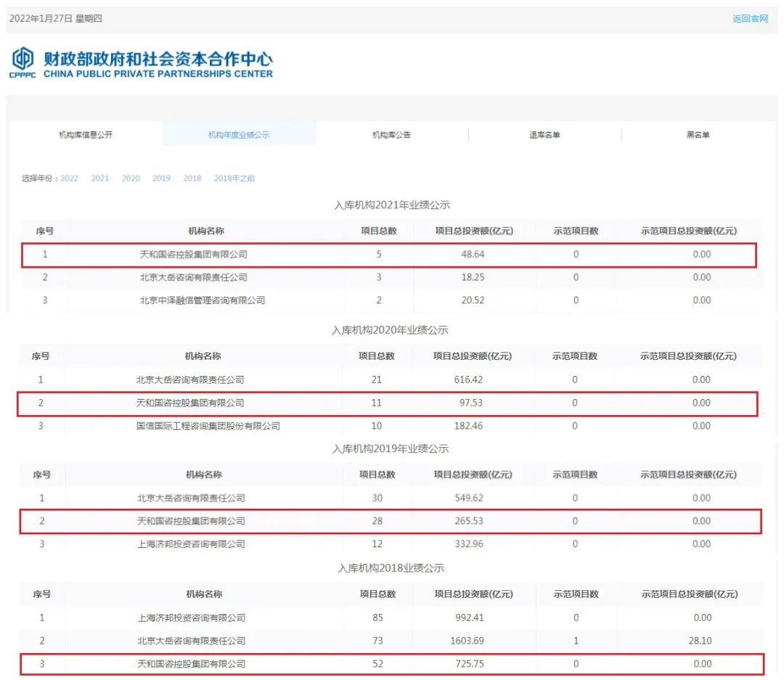784x680 pixels.
Task: Select 北京大岳咨询有限责任公司 in the 2019 table
Action: click(191, 498)
